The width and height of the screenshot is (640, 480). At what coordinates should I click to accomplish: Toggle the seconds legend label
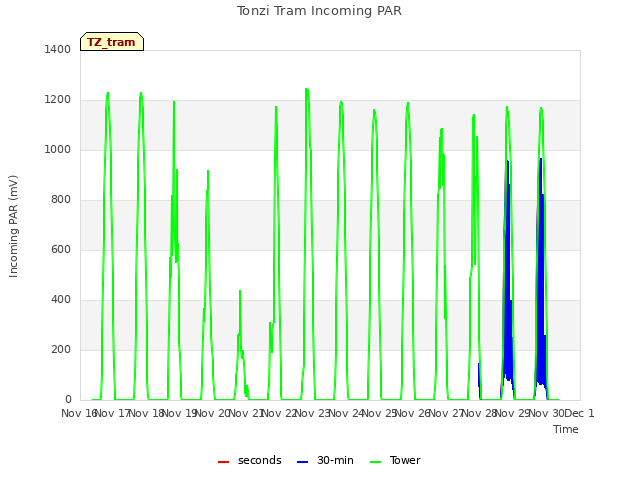click(x=260, y=460)
